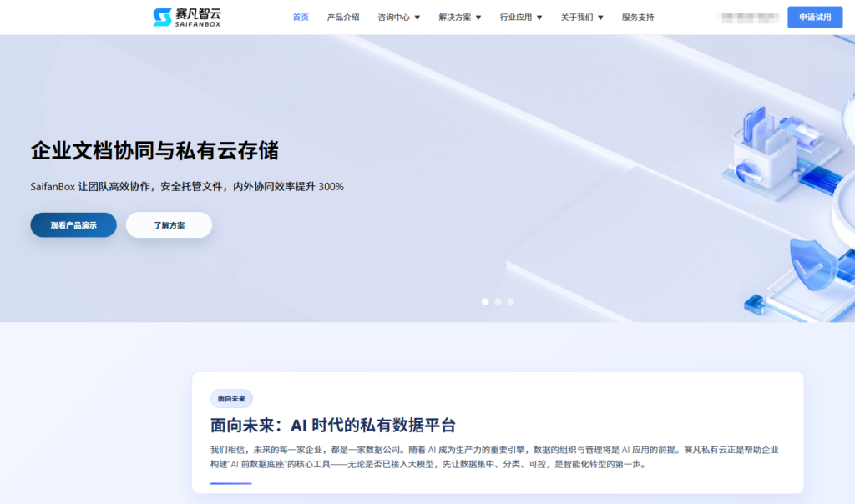855x504 pixels.
Task: Select 首页 in the navigation bar
Action: [300, 17]
